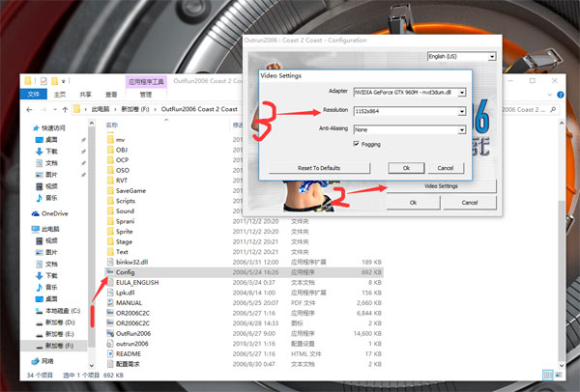Go back in Explorer navigation
Viewport: 580px width, 392px height.
(x=29, y=110)
